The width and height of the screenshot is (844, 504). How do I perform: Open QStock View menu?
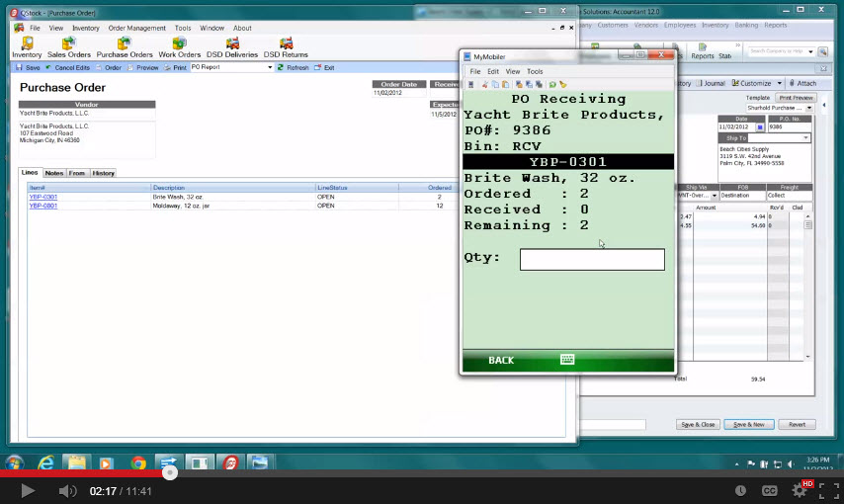[56, 28]
